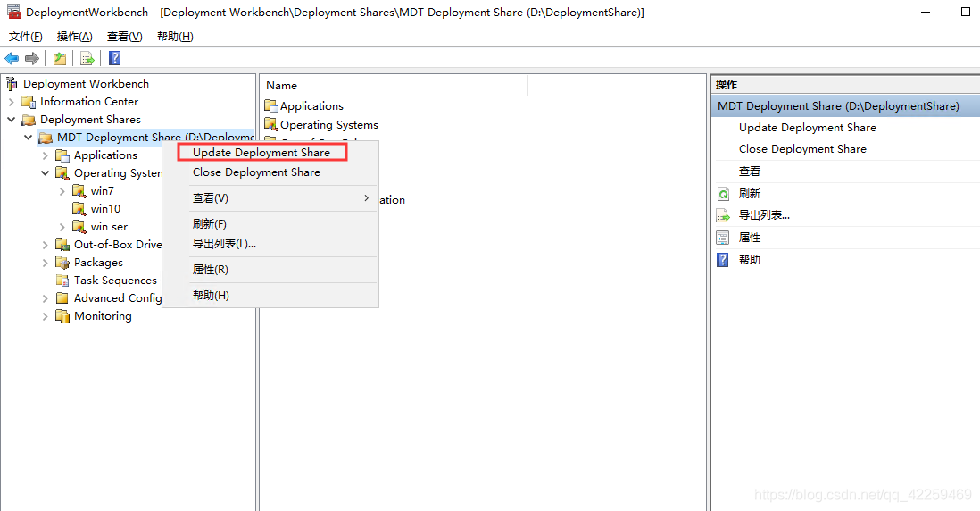Click the Monitoring folder icon in tree
980x511 pixels.
62,316
